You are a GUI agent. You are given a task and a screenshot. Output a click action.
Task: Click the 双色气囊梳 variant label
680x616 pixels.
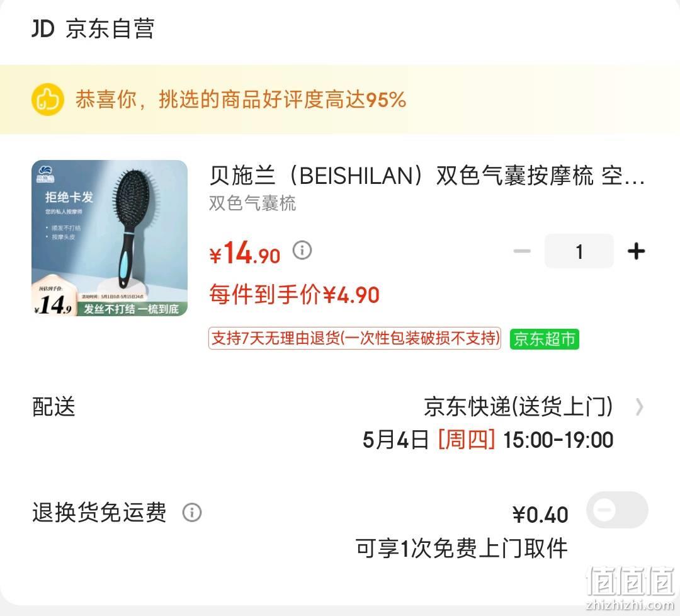[252, 203]
